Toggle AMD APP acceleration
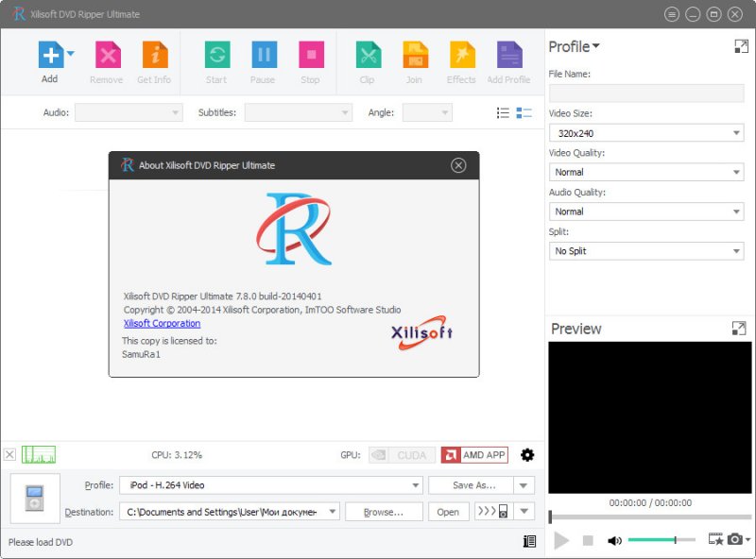This screenshot has width=756, height=559. point(474,455)
